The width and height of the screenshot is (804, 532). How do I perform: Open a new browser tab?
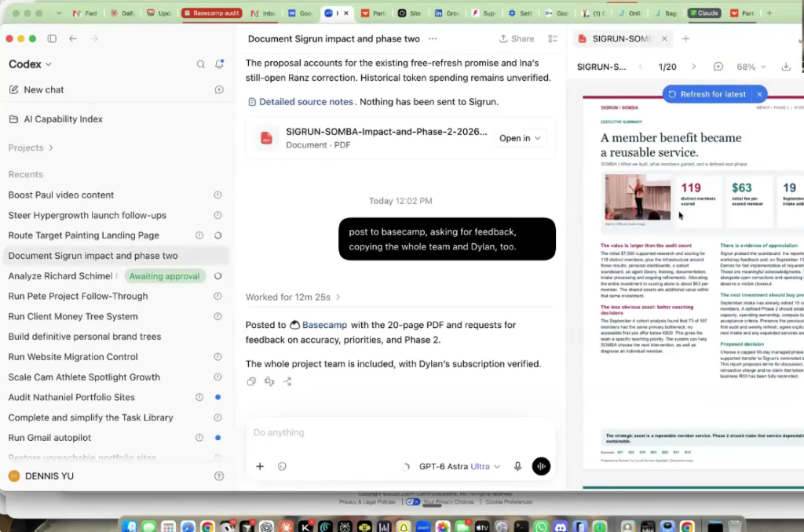[769, 13]
